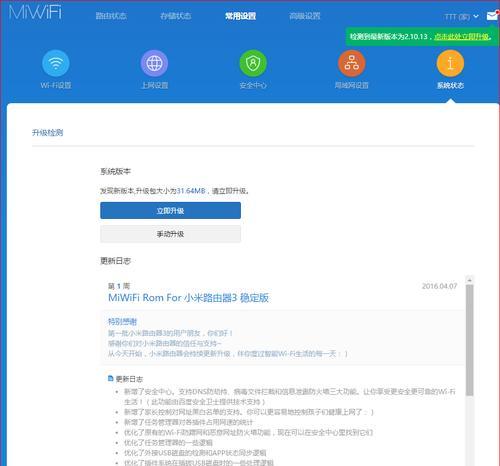The image size is (500, 466).
Task: Follow the 点击此处立即升级 link in the green banner
Action: point(462,37)
